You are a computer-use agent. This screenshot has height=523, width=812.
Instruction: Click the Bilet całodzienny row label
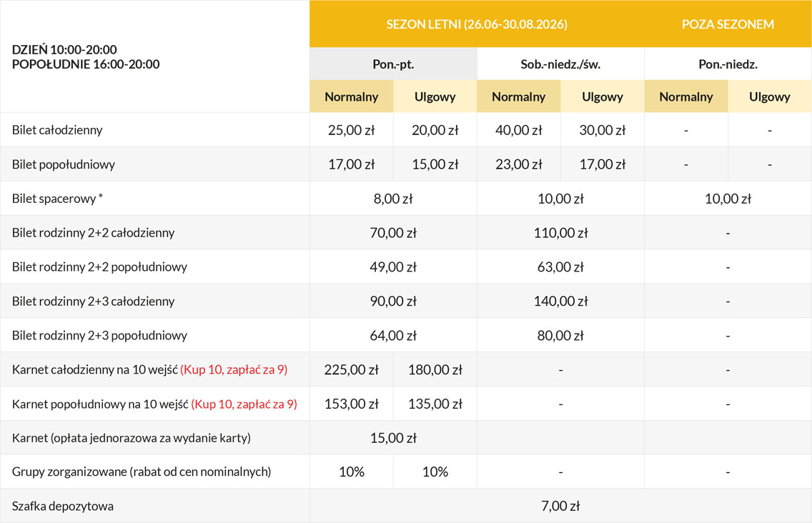57,130
